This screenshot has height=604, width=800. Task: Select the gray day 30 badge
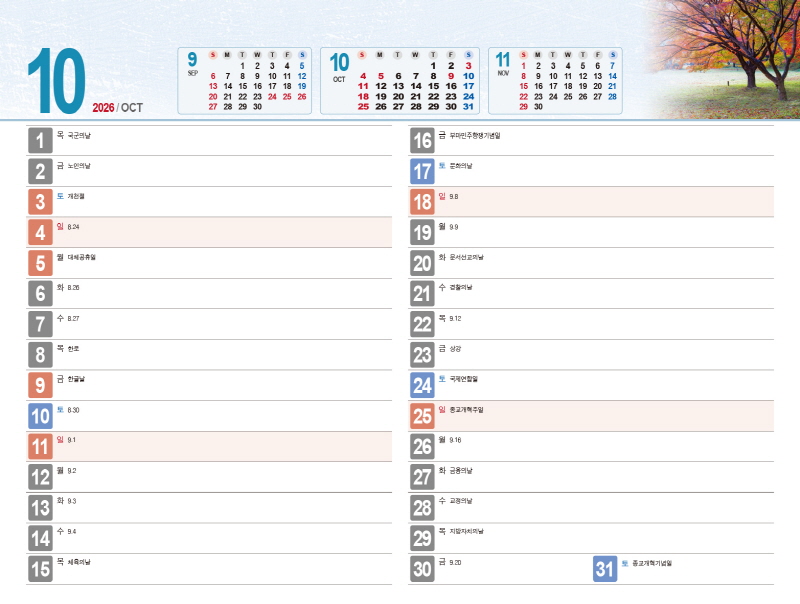(422, 569)
